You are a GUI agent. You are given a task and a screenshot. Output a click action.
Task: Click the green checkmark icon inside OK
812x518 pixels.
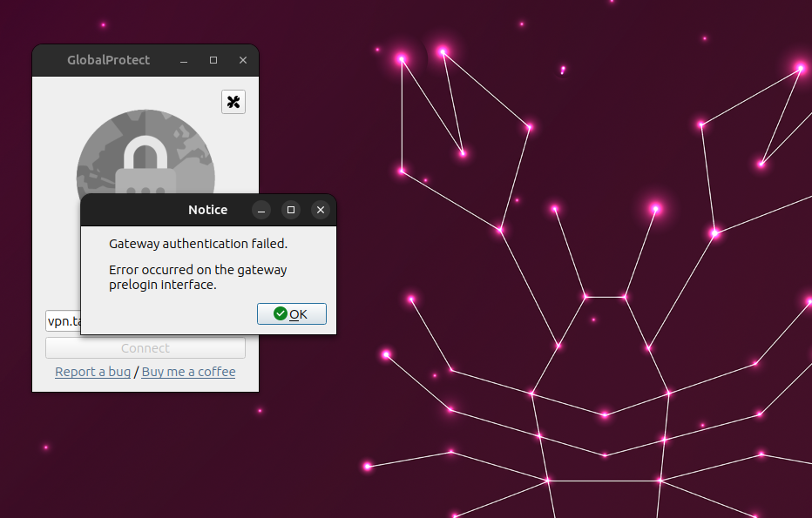point(281,313)
